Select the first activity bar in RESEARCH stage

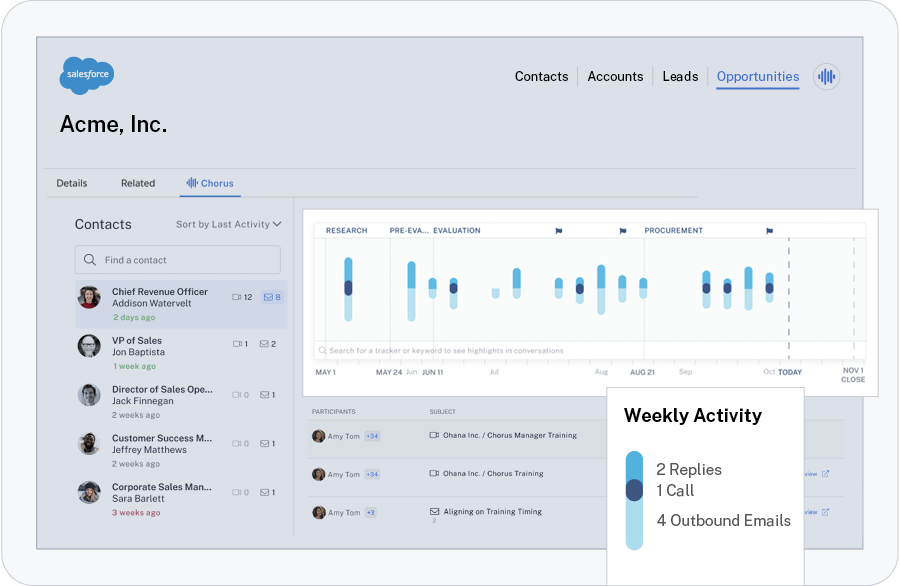pyautogui.click(x=348, y=289)
